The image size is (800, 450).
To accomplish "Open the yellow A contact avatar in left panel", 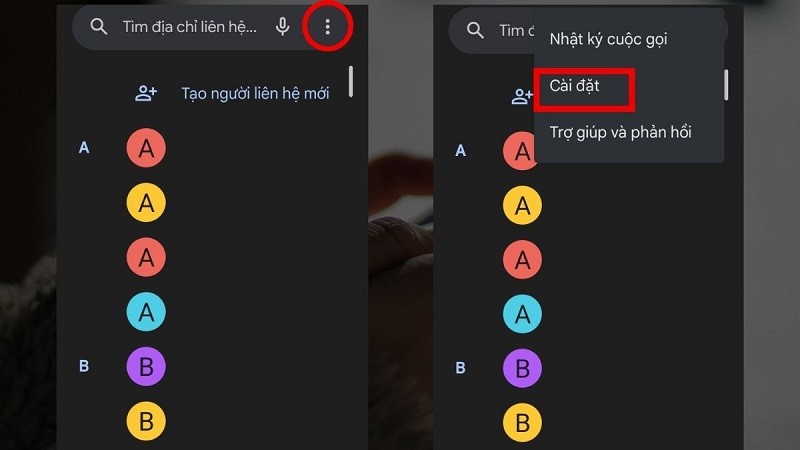I will tap(146, 203).
